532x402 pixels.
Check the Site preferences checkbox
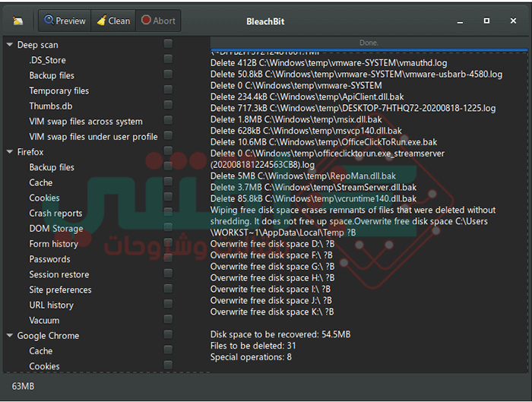168,288
